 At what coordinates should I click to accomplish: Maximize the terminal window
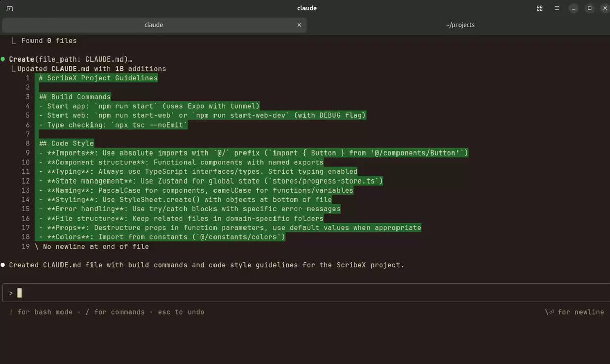click(590, 8)
